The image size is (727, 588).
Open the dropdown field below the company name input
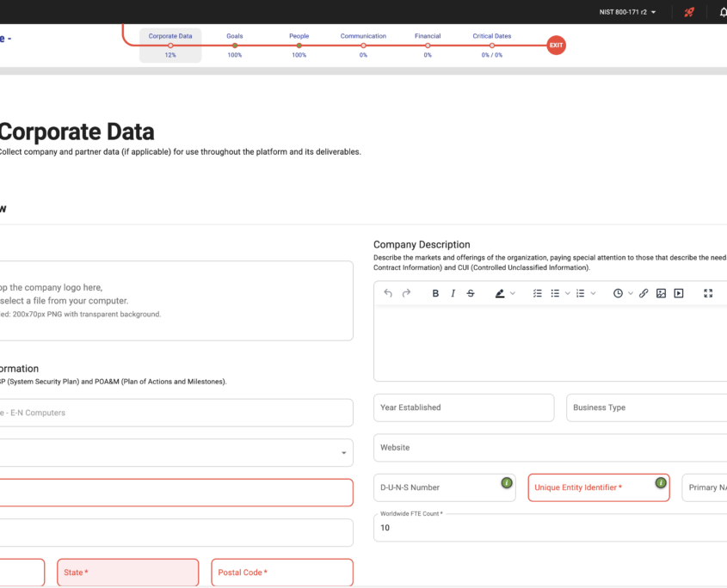pyautogui.click(x=172, y=452)
